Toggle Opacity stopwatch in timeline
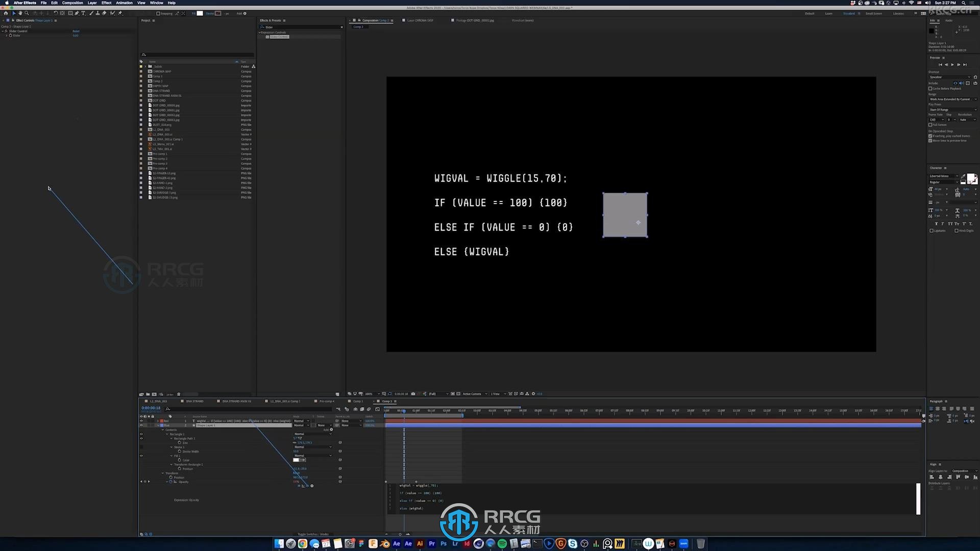The image size is (980, 551). (171, 482)
